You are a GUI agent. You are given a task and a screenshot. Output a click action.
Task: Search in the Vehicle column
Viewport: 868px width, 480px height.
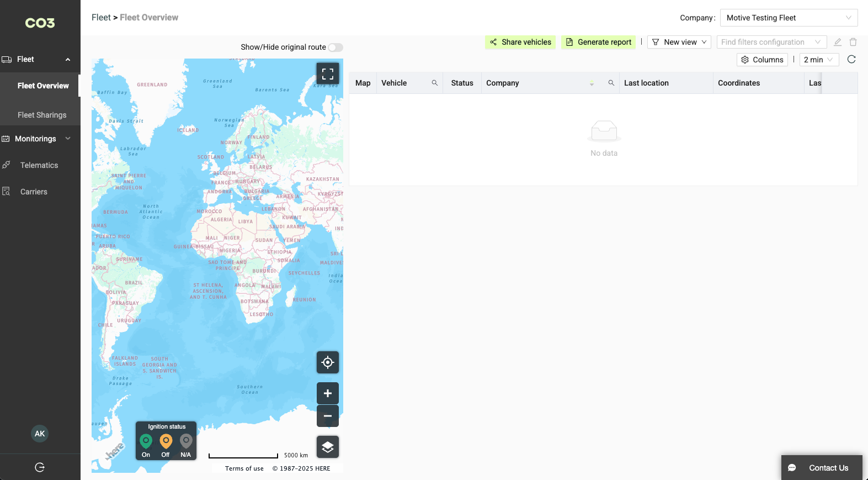[x=434, y=83]
